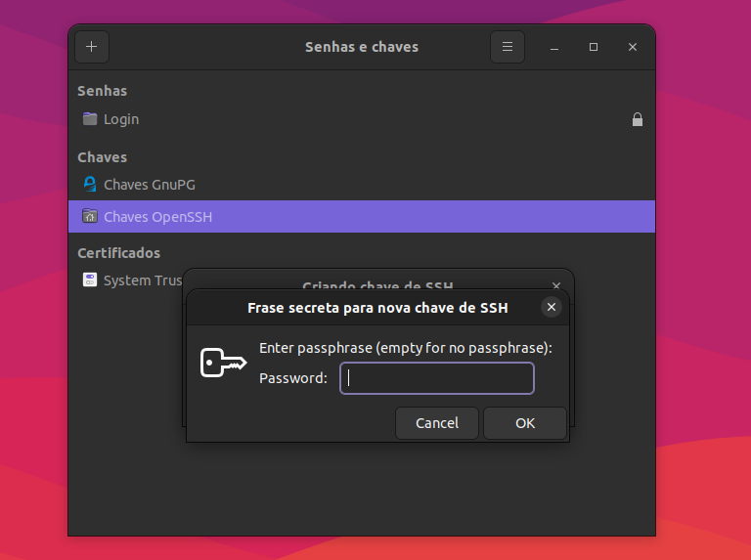
Task: Click the lock icon beside Login
Action: 637,119
